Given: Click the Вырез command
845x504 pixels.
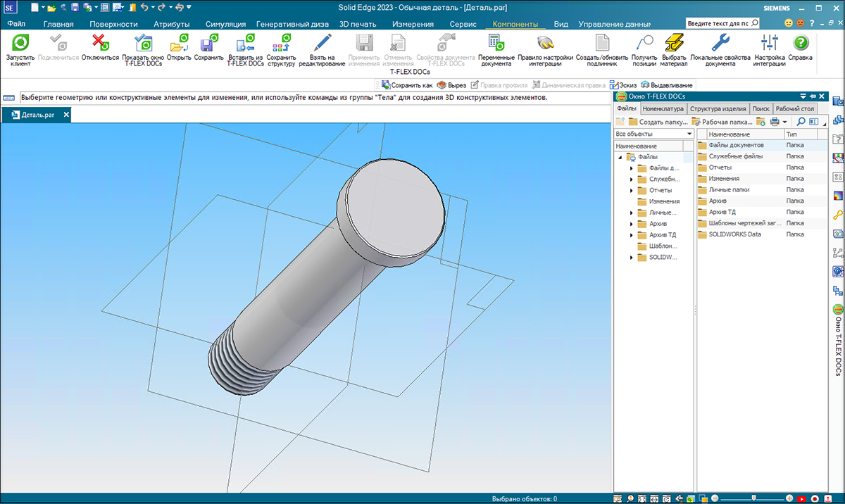Looking at the screenshot, I should click(452, 84).
